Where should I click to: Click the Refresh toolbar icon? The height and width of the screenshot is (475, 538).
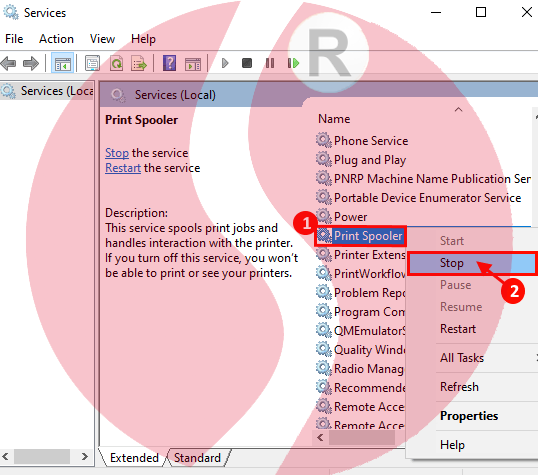pyautogui.click(x=117, y=63)
